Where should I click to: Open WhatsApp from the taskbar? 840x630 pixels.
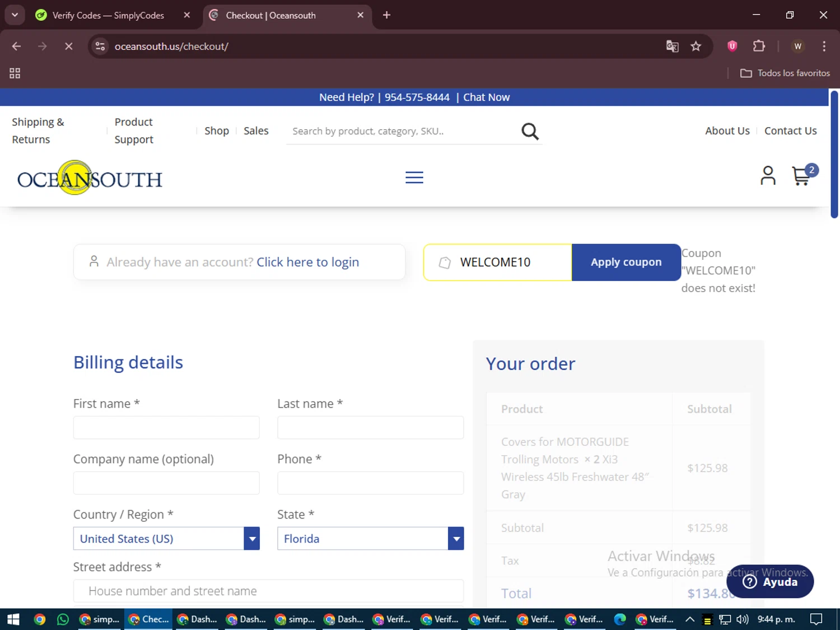63,619
